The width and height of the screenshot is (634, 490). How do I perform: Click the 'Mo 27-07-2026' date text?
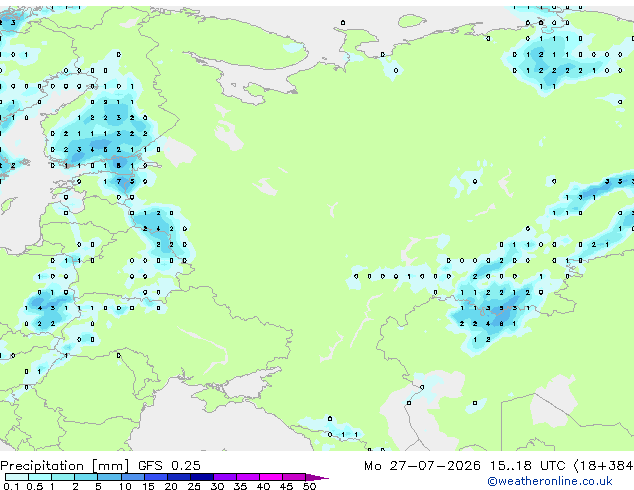[423, 466]
